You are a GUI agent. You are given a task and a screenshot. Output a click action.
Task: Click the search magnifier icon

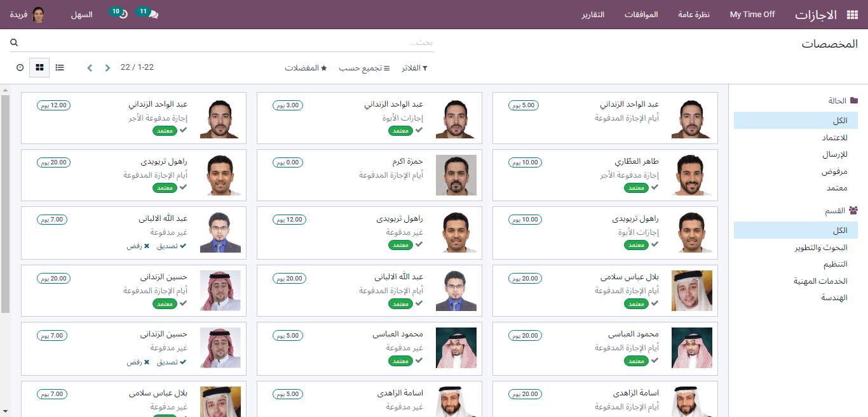(14, 43)
